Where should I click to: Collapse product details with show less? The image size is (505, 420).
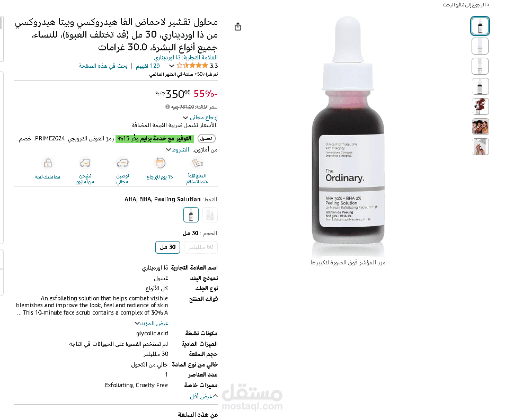[x=203, y=397]
